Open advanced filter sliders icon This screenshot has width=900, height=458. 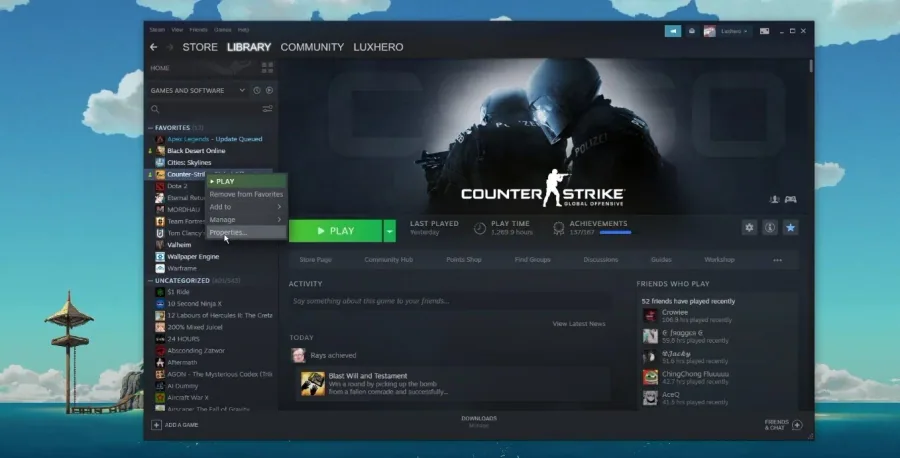(x=267, y=109)
